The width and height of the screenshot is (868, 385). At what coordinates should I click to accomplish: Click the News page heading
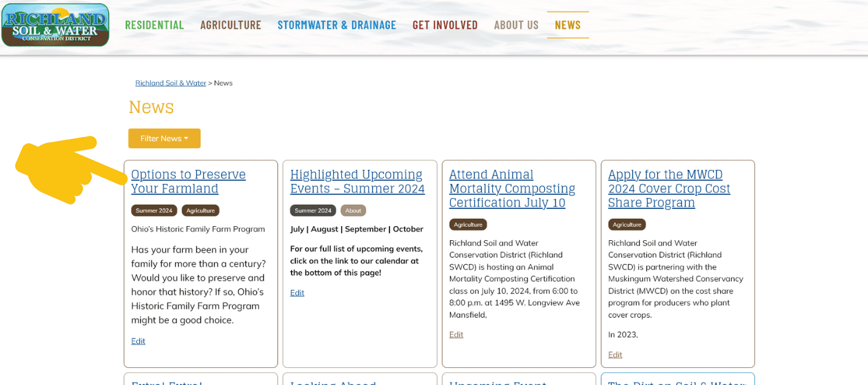[151, 107]
